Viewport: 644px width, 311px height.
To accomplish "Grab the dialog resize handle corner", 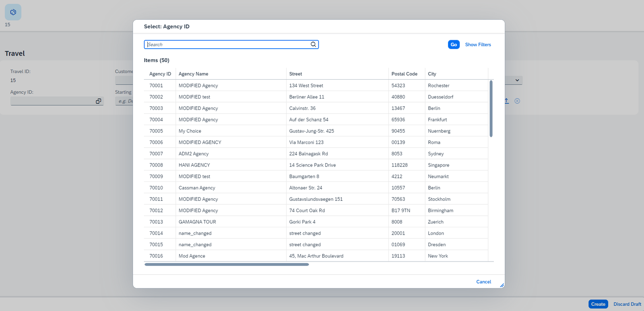I will pyautogui.click(x=502, y=285).
